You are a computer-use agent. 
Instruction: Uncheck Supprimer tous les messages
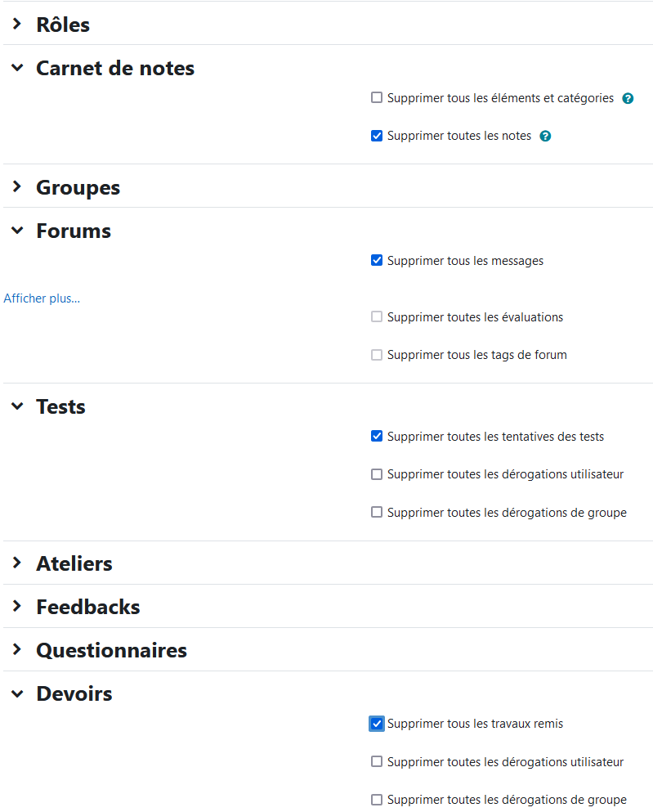click(377, 260)
